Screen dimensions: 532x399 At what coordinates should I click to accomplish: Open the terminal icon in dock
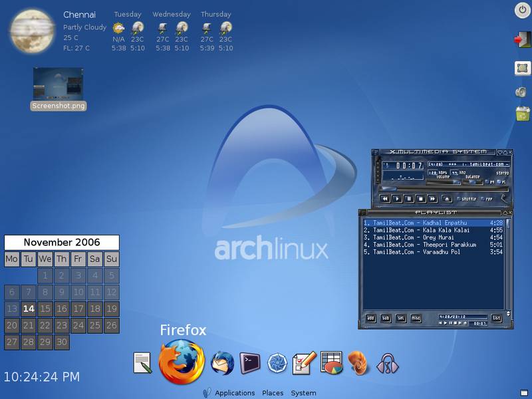coord(249,362)
